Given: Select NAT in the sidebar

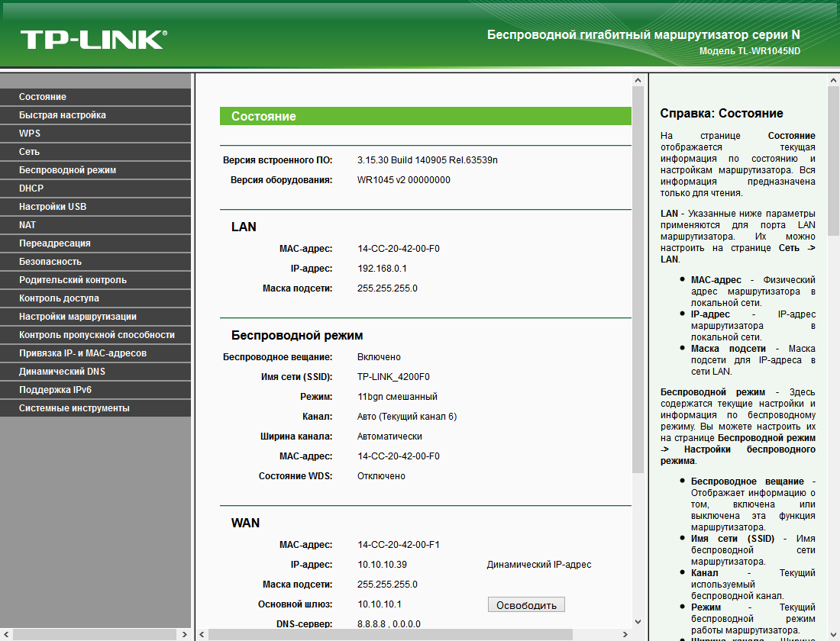Looking at the screenshot, I should [x=95, y=225].
